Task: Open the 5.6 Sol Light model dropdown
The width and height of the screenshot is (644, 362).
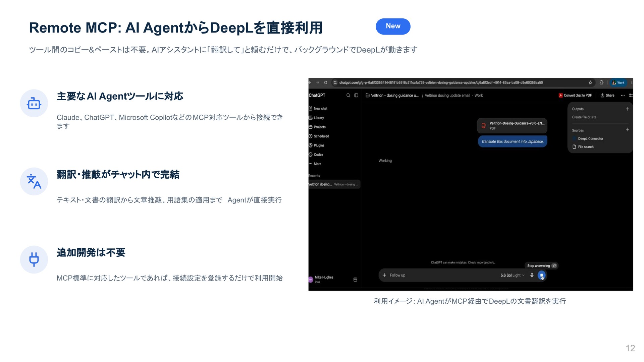Action: tap(513, 276)
